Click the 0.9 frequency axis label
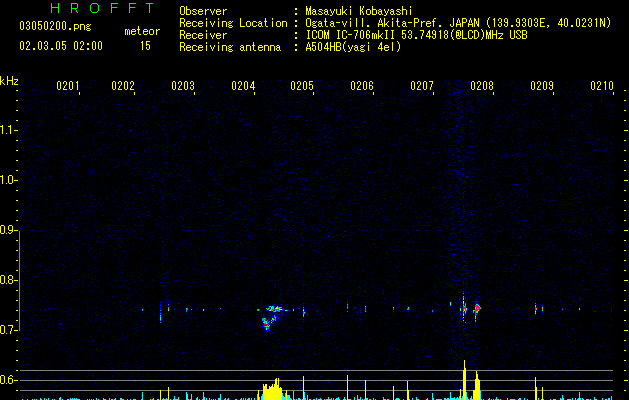The image size is (629, 400). 8,230
